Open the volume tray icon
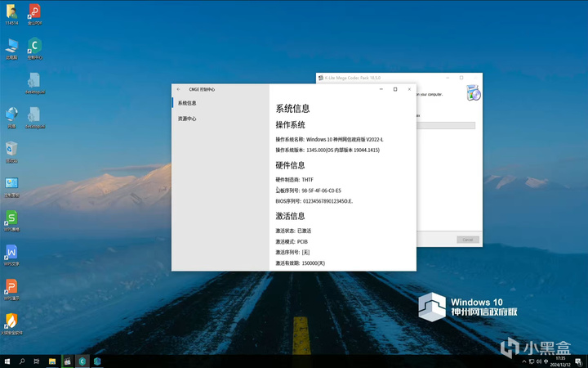 click(x=539, y=361)
